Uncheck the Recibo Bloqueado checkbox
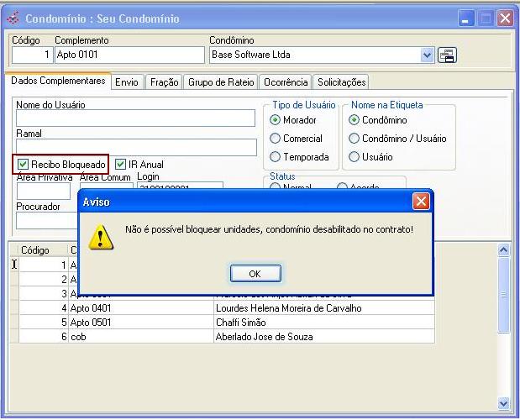 click(x=24, y=164)
